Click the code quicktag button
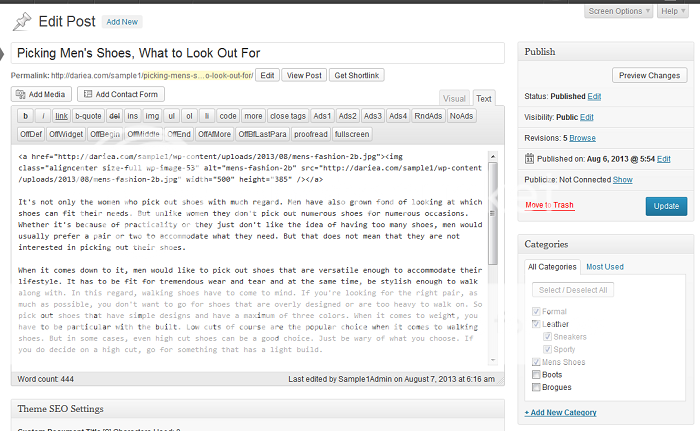 point(228,116)
